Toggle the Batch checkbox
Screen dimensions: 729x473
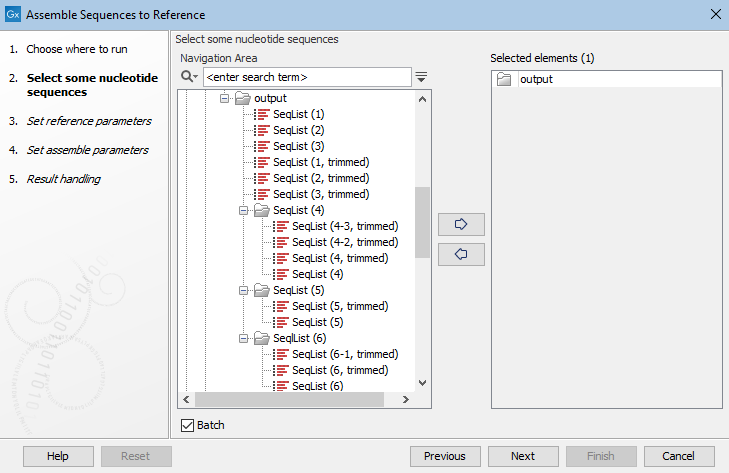187,425
